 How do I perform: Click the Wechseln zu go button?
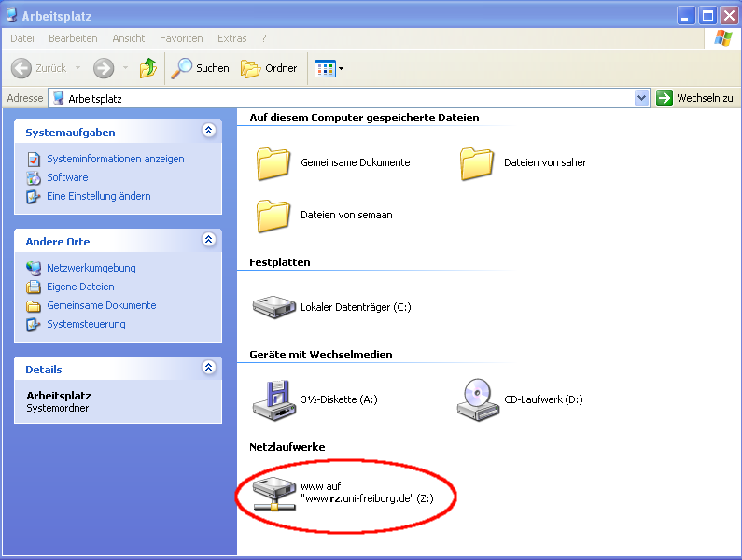(694, 98)
